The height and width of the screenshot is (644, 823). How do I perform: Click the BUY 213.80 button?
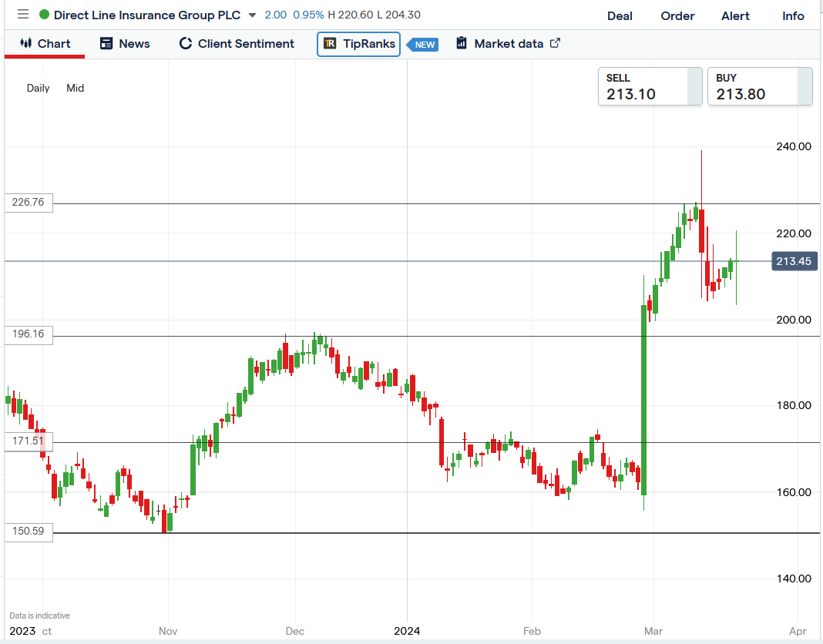[x=760, y=86]
